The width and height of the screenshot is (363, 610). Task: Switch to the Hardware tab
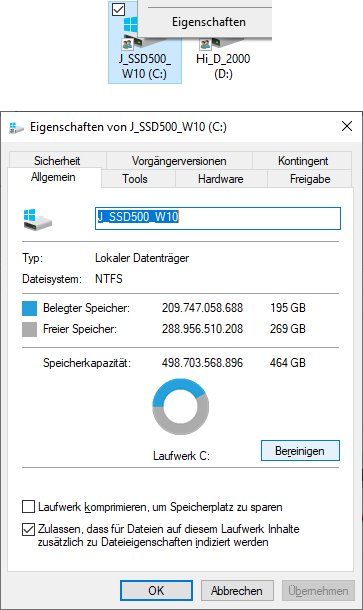coord(221,179)
